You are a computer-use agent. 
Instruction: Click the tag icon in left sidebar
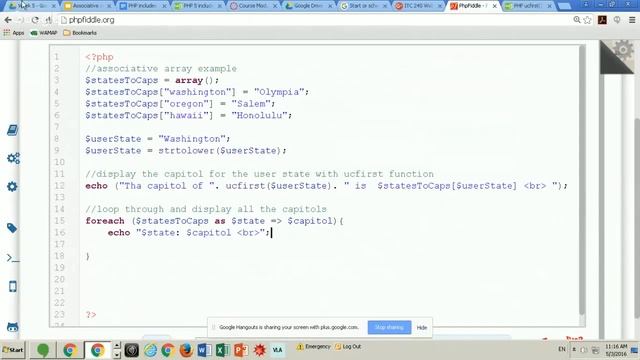(x=12, y=228)
